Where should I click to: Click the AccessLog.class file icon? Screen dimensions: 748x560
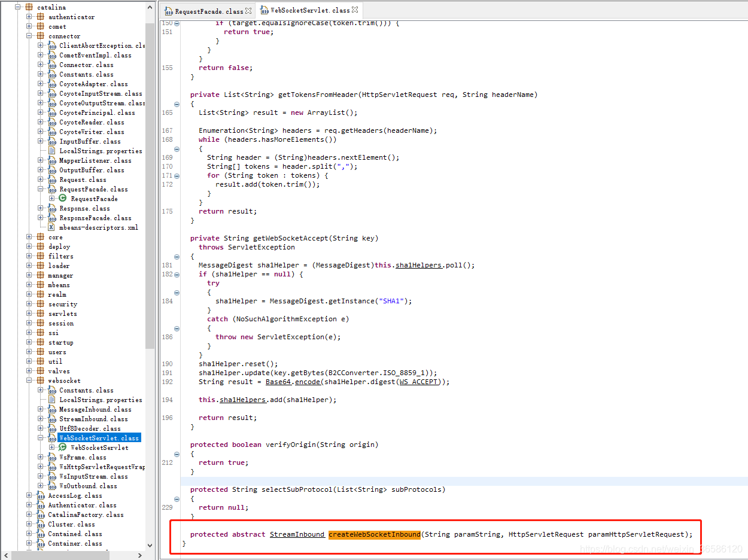(41, 495)
